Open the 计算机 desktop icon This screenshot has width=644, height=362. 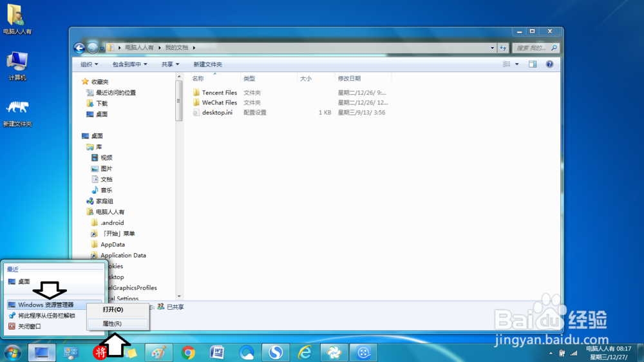pyautogui.click(x=17, y=66)
